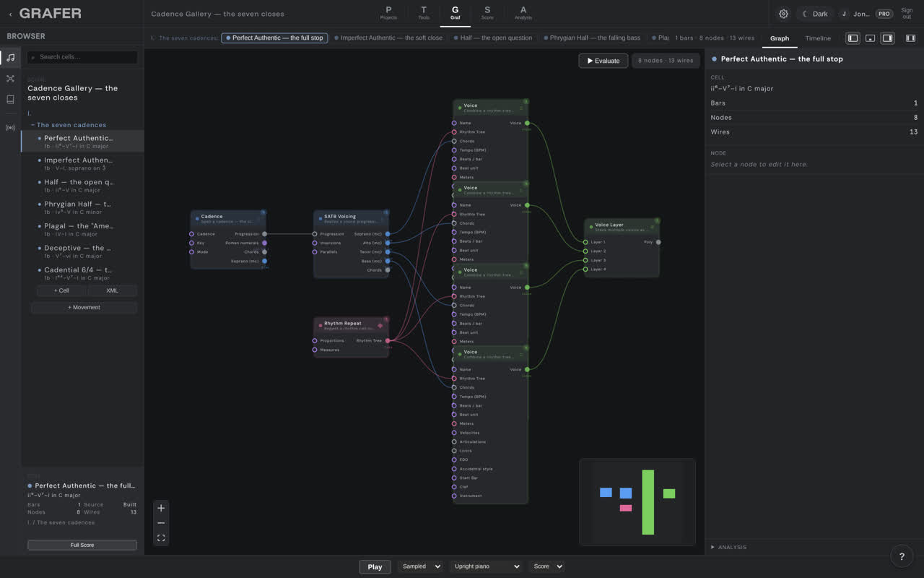Select Deceptive cell in browser list
The width and height of the screenshot is (924, 578).
click(82, 251)
